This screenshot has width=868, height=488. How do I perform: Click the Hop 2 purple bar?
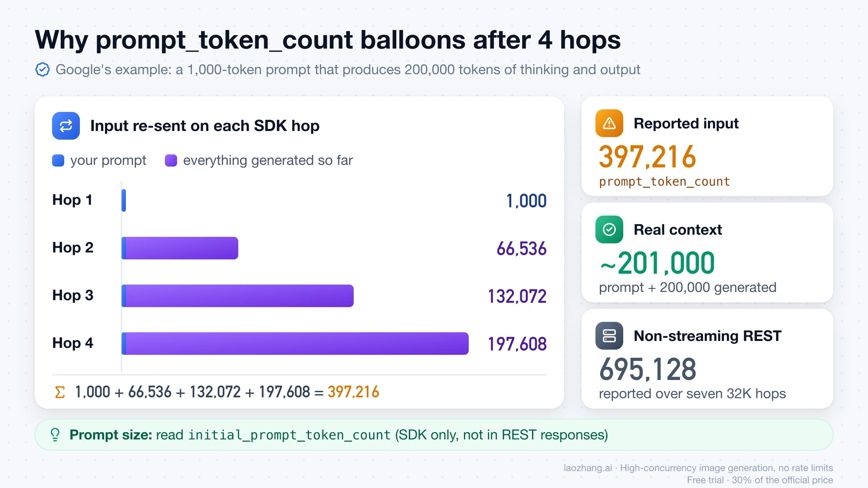[182, 248]
